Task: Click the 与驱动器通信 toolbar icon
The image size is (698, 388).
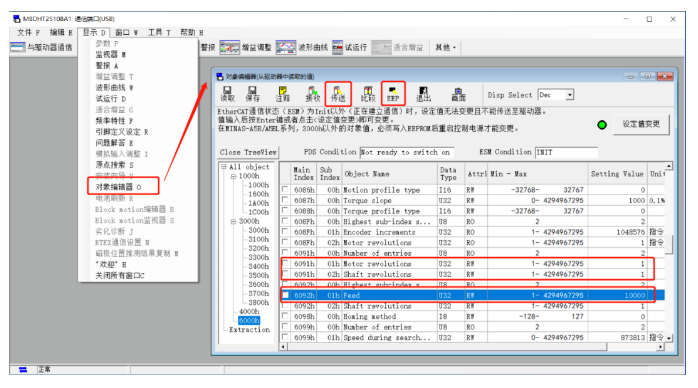Action: [41, 47]
